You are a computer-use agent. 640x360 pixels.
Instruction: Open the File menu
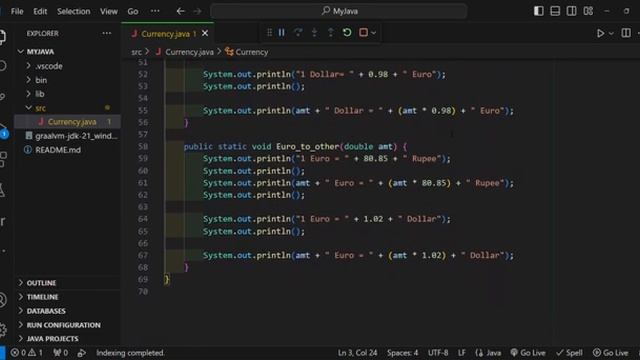[17, 11]
